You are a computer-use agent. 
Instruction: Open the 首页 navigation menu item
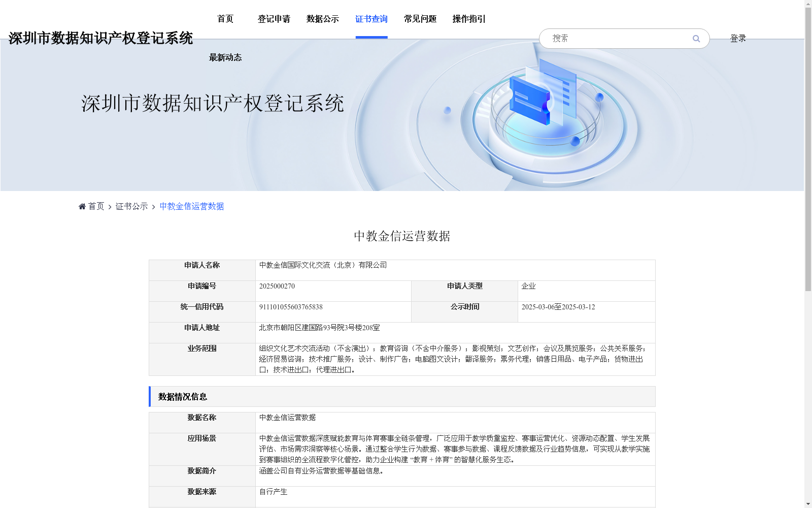point(225,19)
